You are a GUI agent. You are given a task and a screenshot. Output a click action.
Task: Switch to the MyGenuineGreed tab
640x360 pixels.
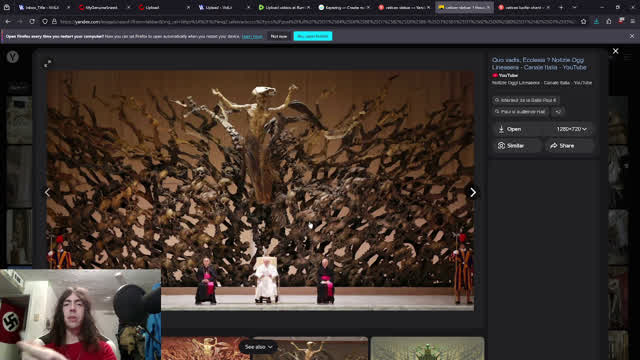tap(102, 7)
